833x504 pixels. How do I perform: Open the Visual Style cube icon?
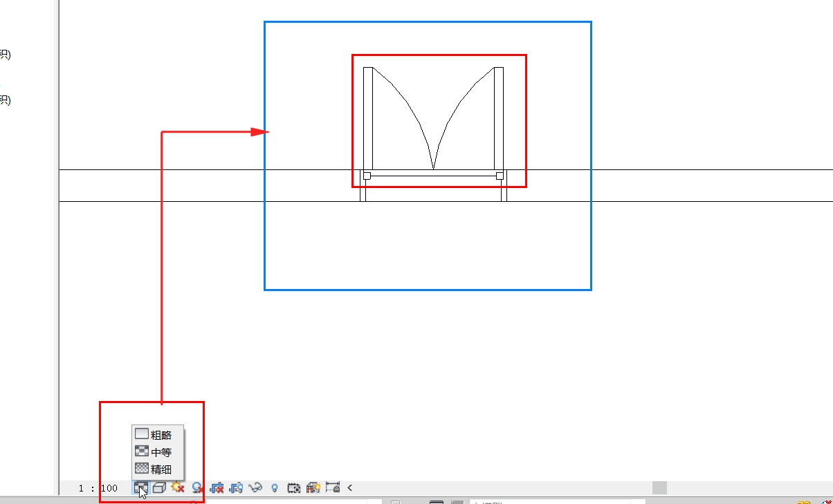click(x=159, y=488)
